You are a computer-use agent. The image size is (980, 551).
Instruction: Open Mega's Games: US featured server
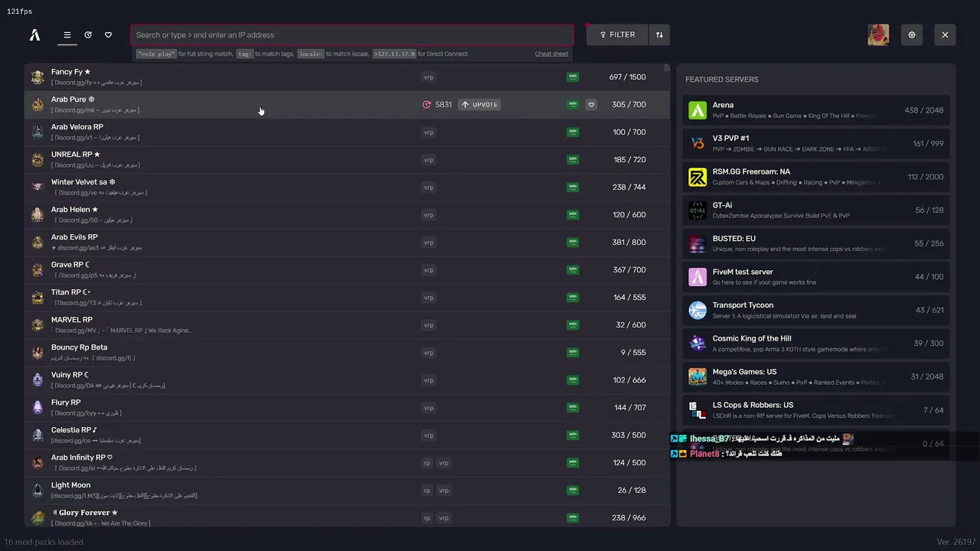[816, 377]
